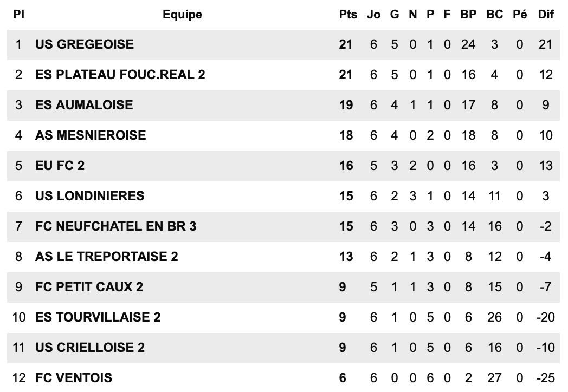568x392 pixels.
Task: Click the AS MESNIEROISE team name
Action: point(91,135)
